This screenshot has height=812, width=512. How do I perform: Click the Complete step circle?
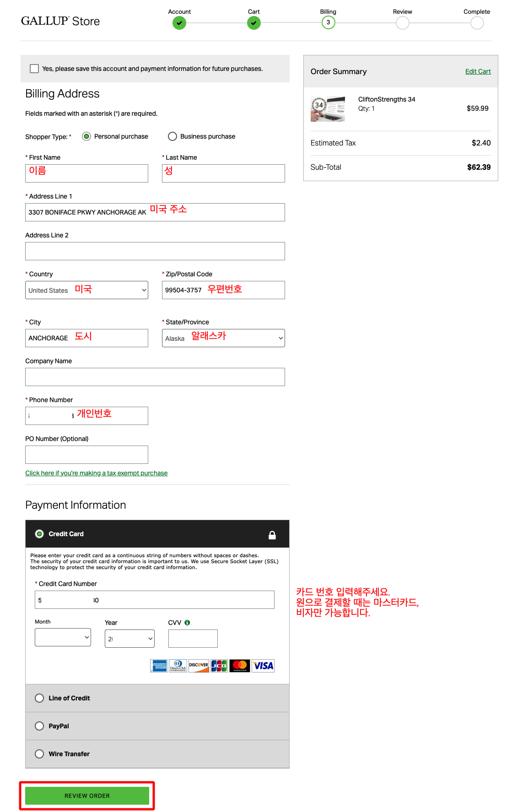(x=477, y=23)
